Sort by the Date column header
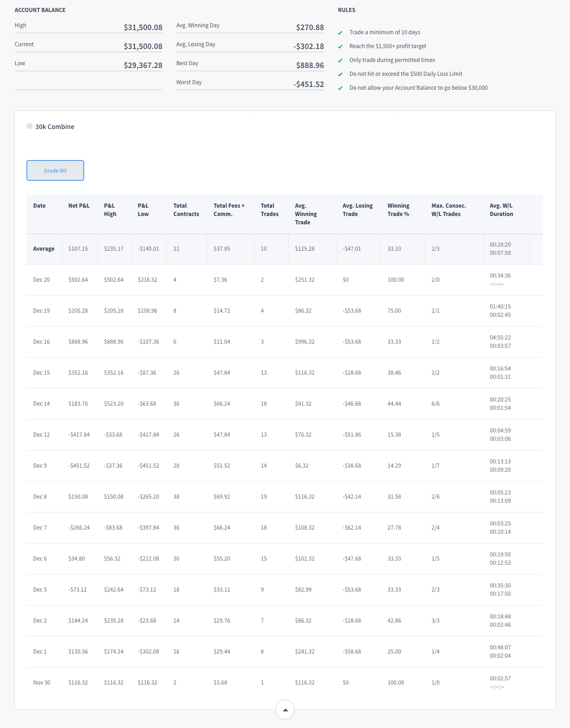The height and width of the screenshot is (728, 570). pos(39,206)
